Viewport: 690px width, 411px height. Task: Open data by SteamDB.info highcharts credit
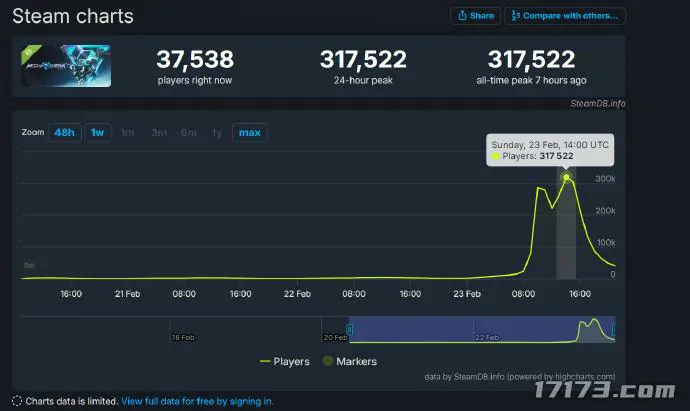(x=520, y=377)
